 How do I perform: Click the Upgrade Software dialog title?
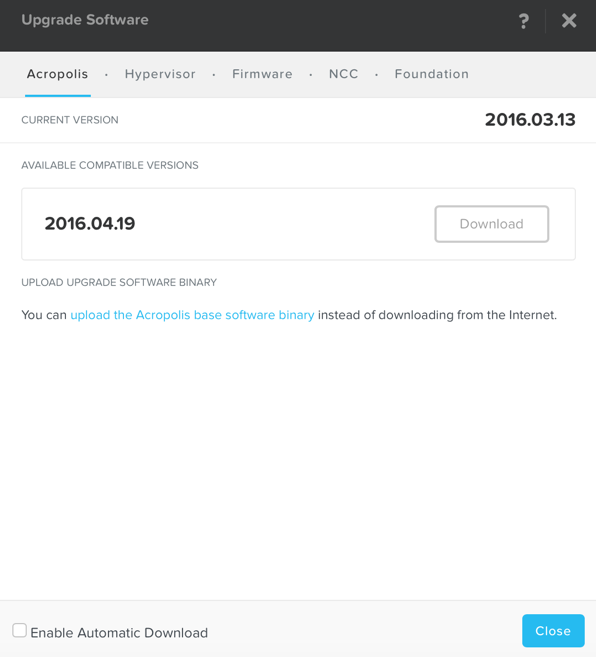85,20
